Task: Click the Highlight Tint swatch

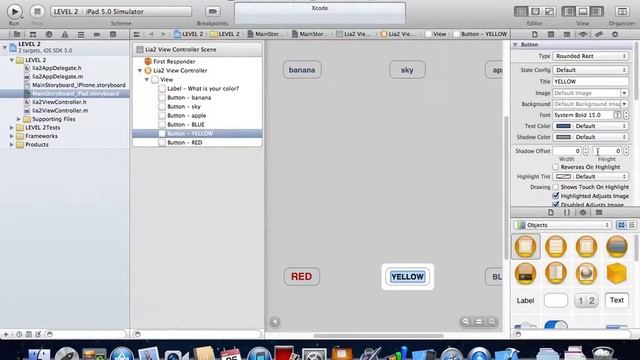Action: 563,177
